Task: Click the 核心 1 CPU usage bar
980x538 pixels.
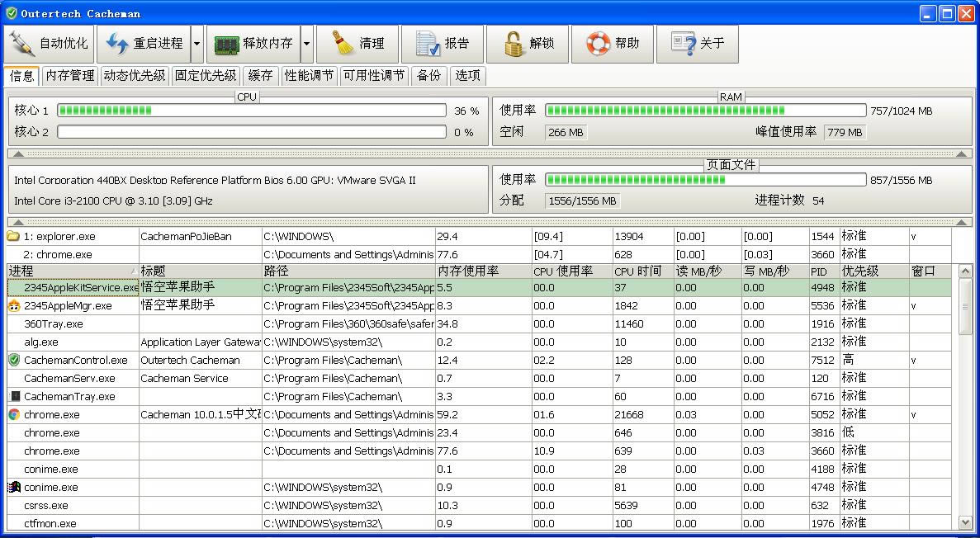Action: click(252, 111)
